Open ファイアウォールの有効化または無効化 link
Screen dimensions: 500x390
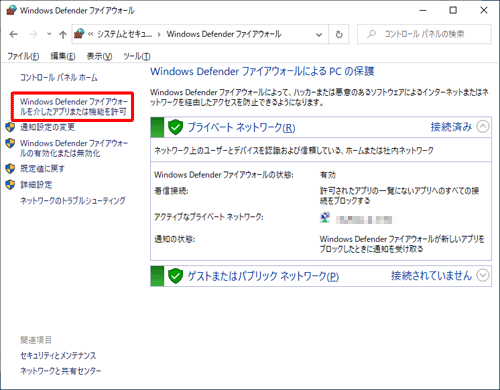[74, 148]
